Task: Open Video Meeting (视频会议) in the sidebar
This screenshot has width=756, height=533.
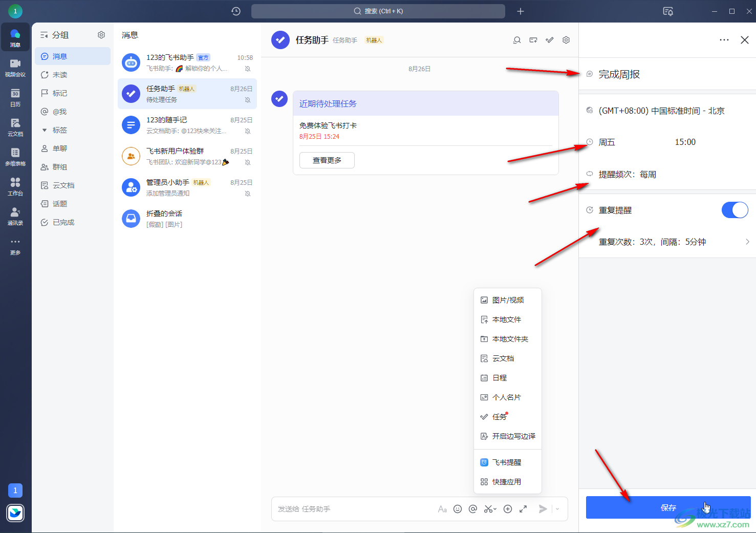Action: pyautogui.click(x=15, y=67)
